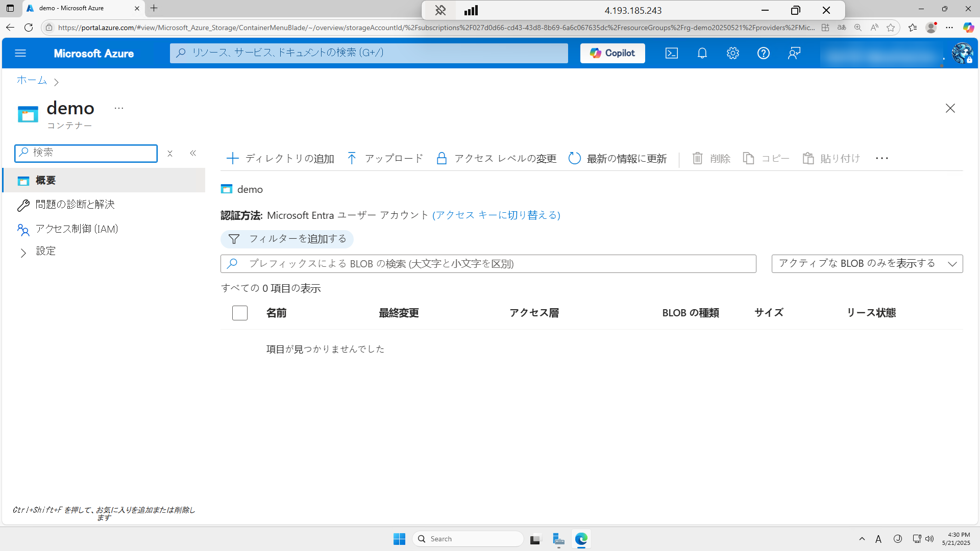Open 問題の診断と解決 in the sidebar
The image size is (980, 551).
(x=75, y=204)
